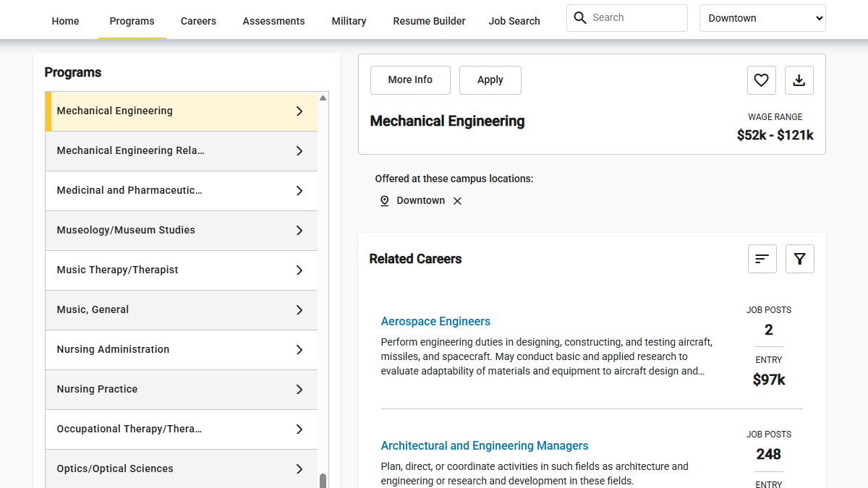Open Resume Builder page
The image size is (868, 488).
(x=429, y=21)
